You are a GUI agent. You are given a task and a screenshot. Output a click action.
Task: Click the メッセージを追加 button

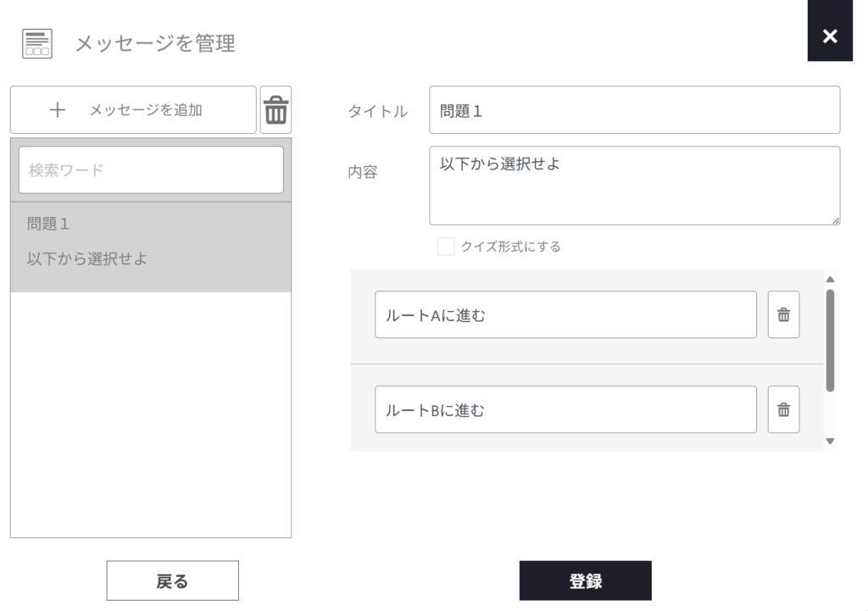coord(133,110)
